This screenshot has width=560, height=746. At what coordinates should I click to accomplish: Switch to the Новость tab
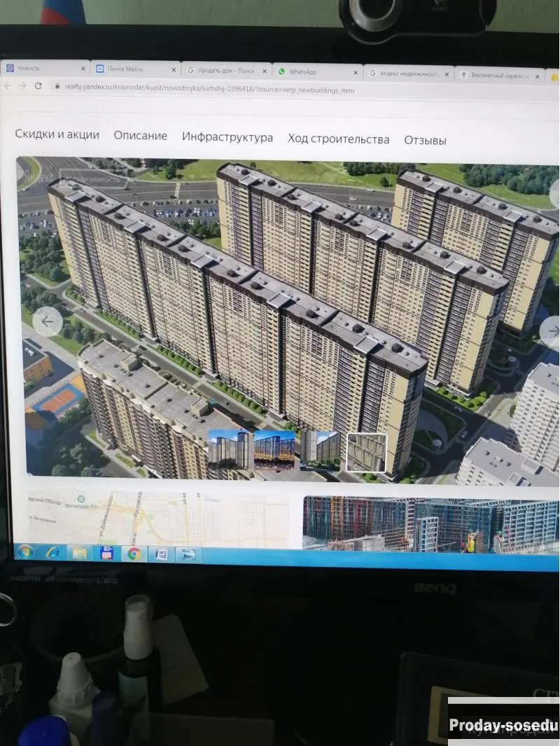click(45, 68)
